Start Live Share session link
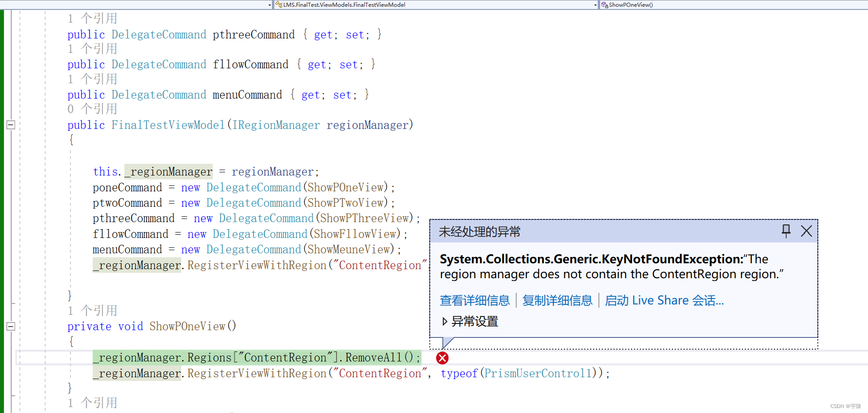Screen dimensions: 868x413 [664, 300]
